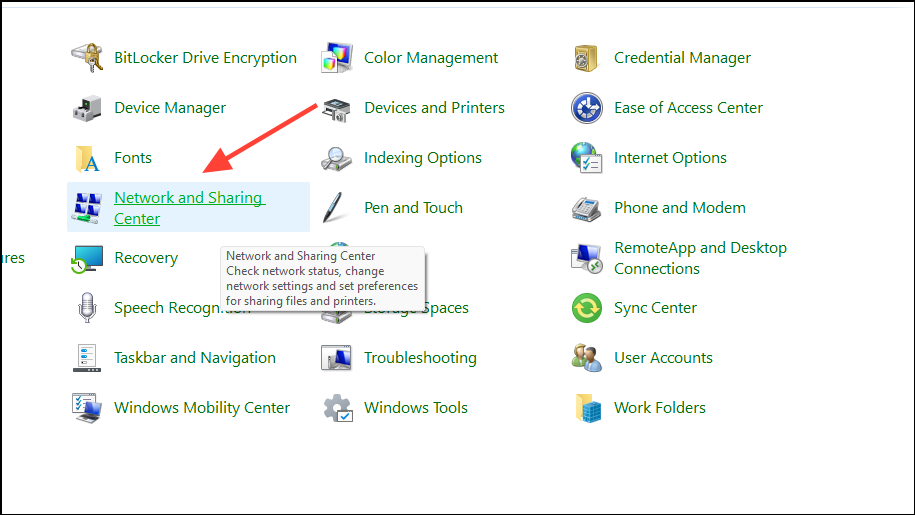Select the Device Manager icon
Image resolution: width=915 pixels, height=515 pixels.
tap(87, 108)
